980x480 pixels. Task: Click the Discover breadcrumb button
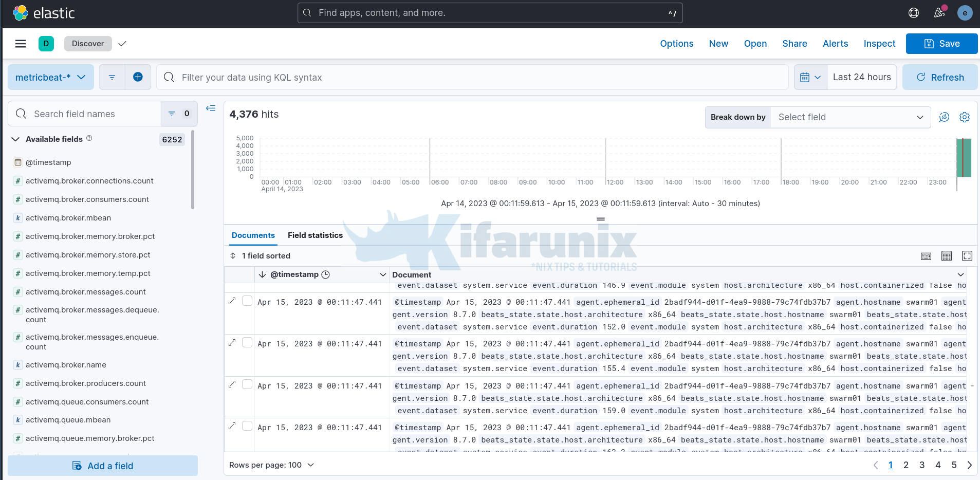pos(88,44)
